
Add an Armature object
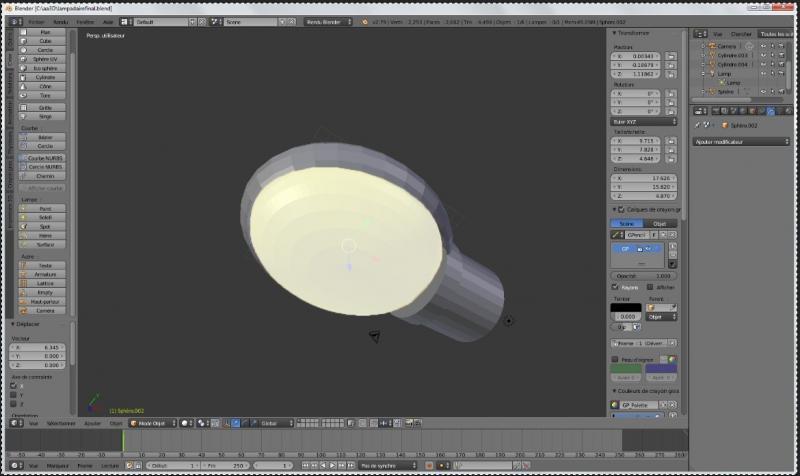click(45, 273)
